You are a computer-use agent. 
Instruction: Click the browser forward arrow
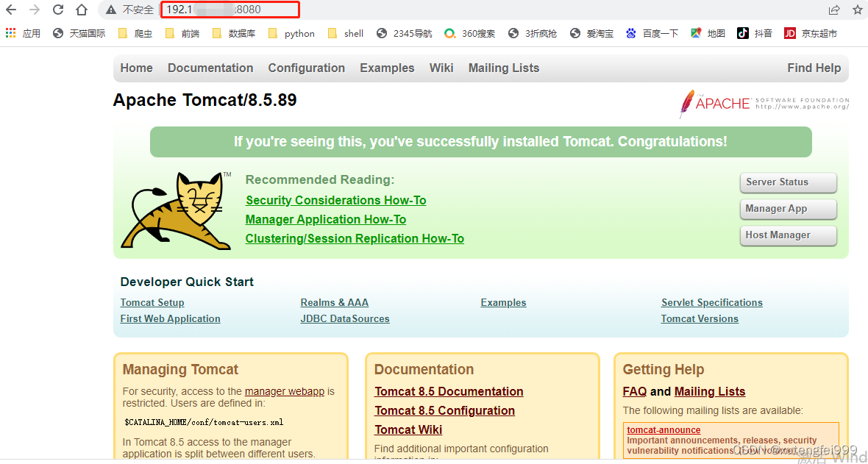point(35,10)
